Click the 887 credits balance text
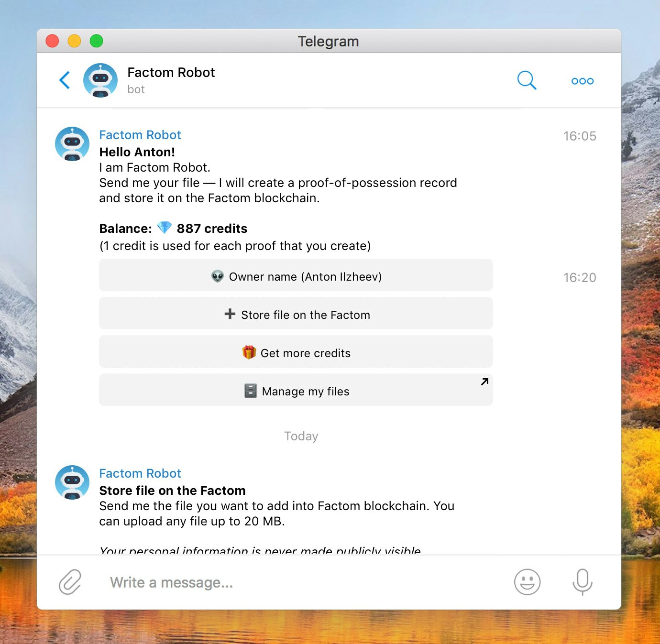Viewport: 660px width, 644px height. pos(212,229)
